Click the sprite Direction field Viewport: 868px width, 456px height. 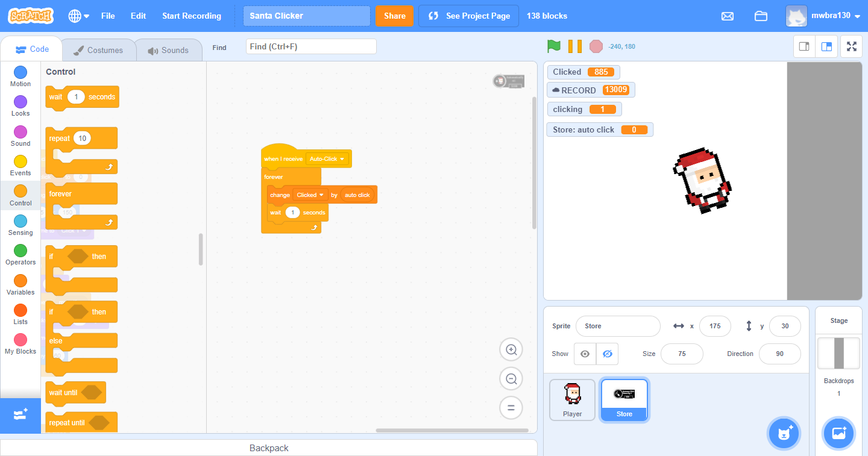click(780, 354)
